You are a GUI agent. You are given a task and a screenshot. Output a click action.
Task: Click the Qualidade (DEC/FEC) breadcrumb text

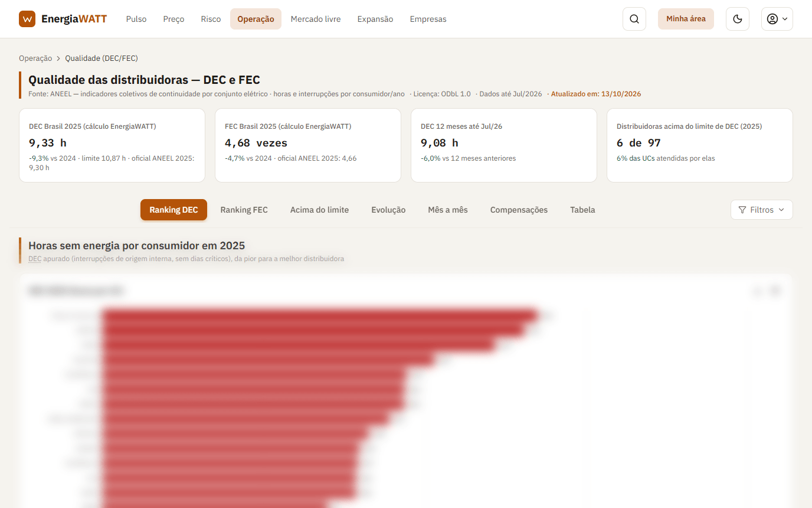click(102, 58)
